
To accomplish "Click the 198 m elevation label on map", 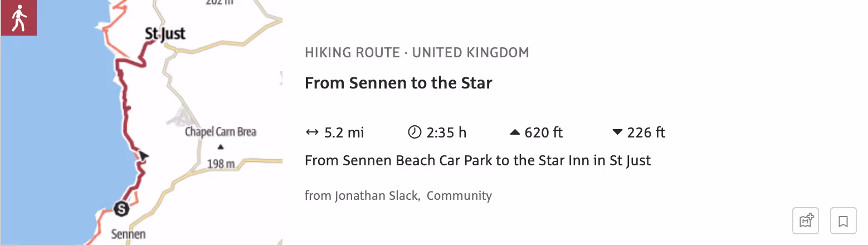I will (221, 164).
